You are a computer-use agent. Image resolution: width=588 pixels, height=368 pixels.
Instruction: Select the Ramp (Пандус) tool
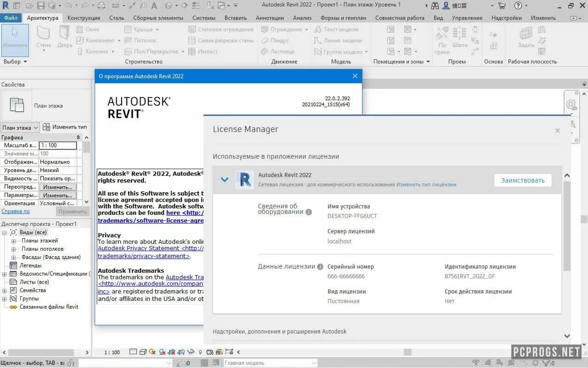[275, 40]
